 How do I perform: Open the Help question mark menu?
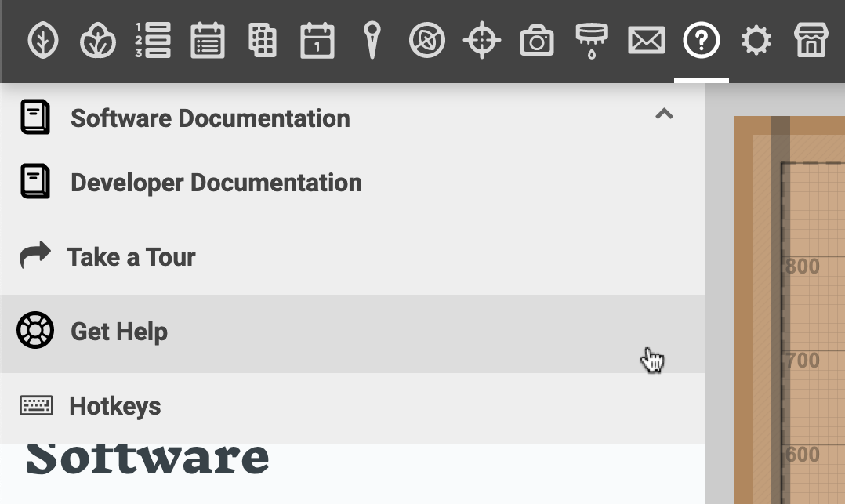[x=701, y=41]
